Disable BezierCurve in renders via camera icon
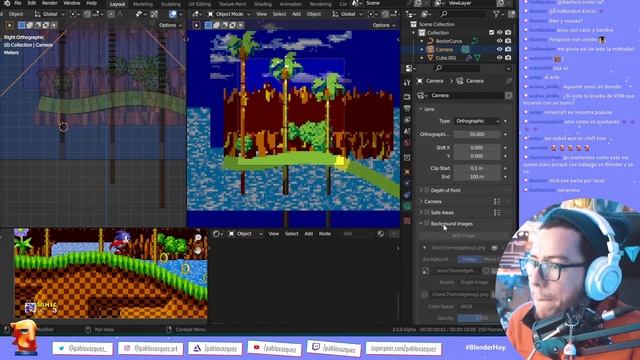The image size is (640, 360). pos(508,41)
